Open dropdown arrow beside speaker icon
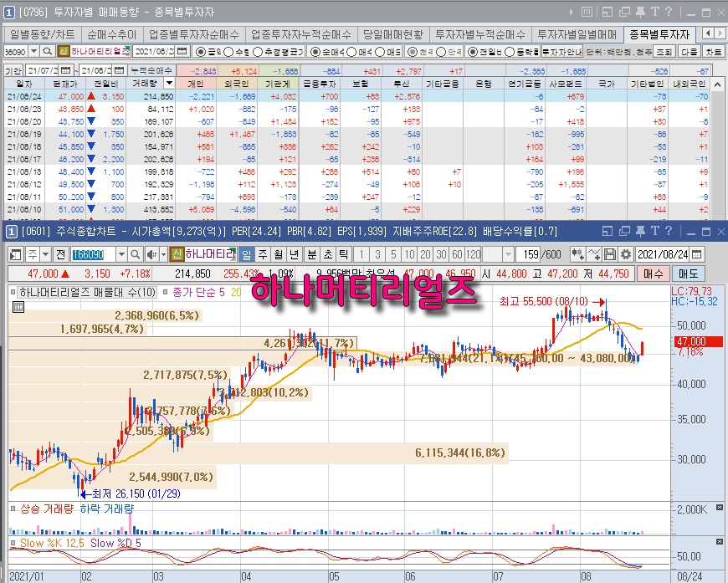The image size is (728, 583). click(163, 254)
